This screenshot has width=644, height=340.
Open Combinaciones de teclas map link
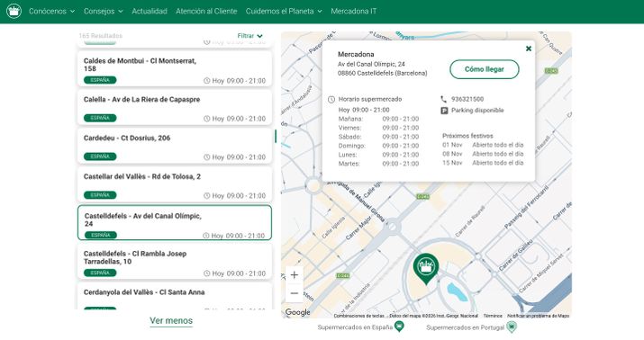359,316
